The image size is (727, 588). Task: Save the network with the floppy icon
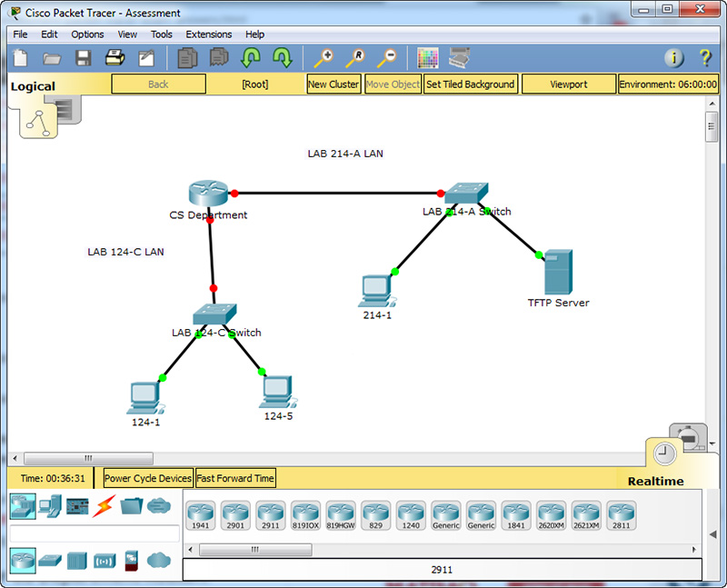pyautogui.click(x=83, y=58)
